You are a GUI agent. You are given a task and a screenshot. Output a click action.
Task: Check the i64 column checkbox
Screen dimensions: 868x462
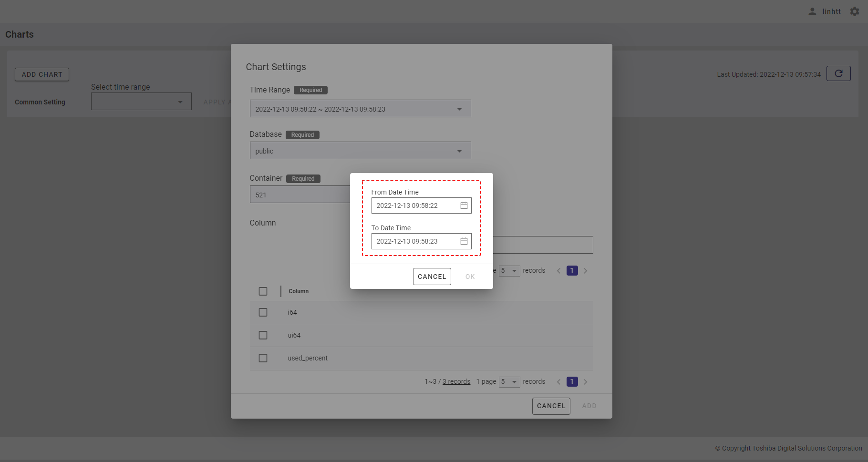[x=263, y=312]
